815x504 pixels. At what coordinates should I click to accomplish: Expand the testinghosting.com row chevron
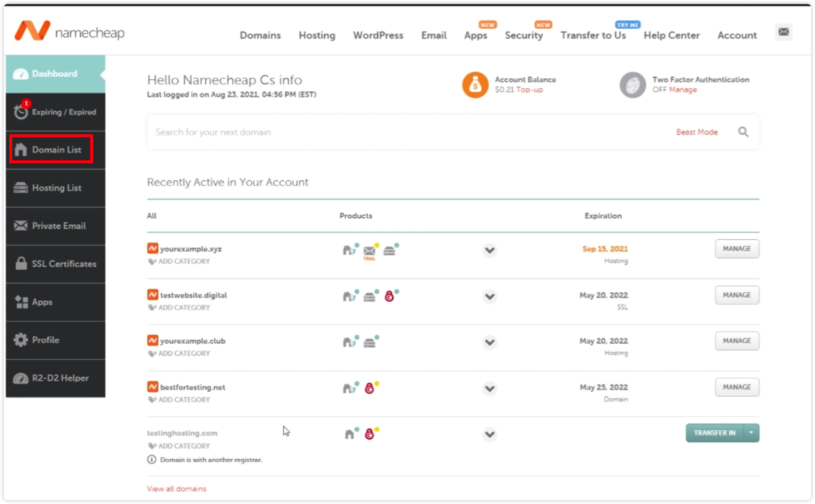coord(489,434)
